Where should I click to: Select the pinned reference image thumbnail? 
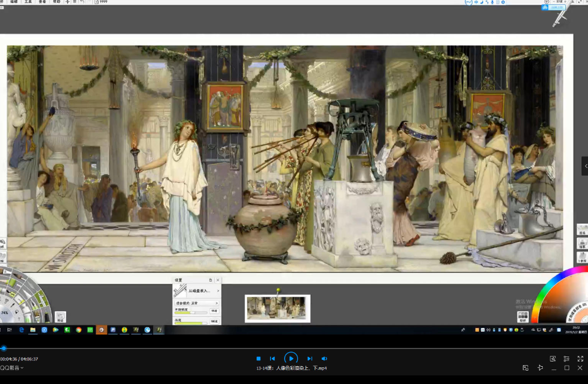tap(278, 309)
